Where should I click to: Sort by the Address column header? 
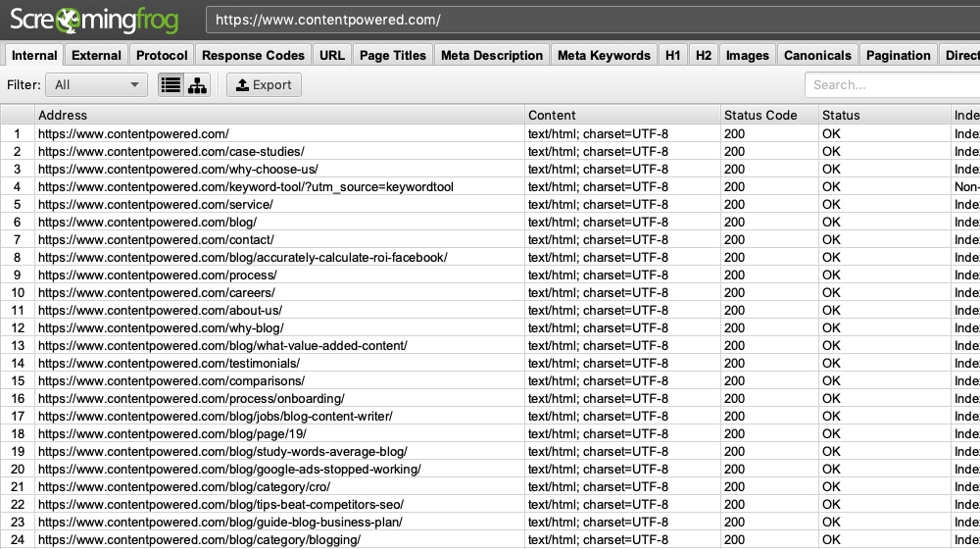[279, 115]
